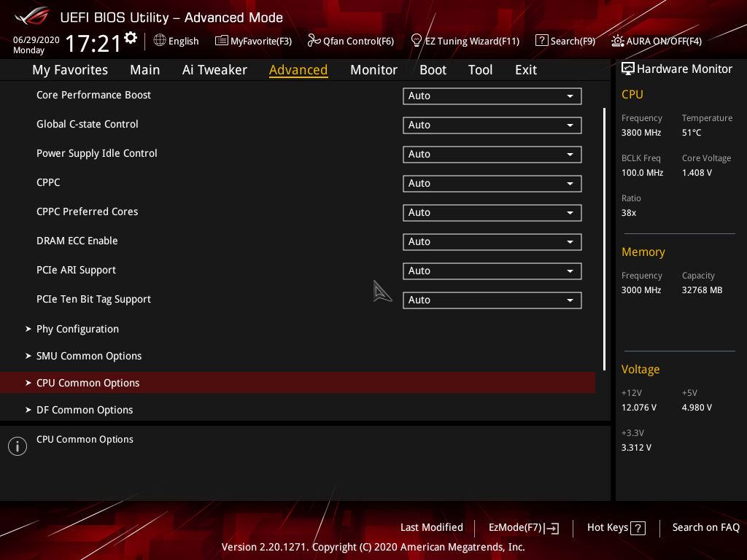This screenshot has height=560, width=747.
Task: Click the ROG logo icon
Action: click(32, 17)
